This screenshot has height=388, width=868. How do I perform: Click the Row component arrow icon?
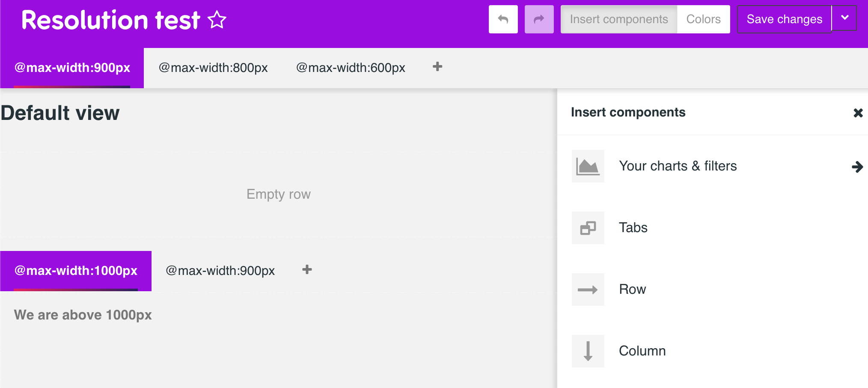pos(588,290)
